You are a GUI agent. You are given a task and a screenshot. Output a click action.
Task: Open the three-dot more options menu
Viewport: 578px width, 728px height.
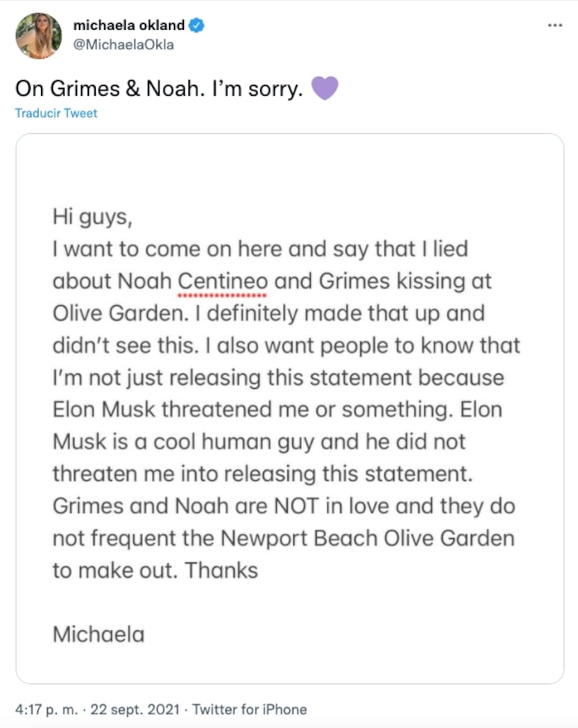point(555,25)
